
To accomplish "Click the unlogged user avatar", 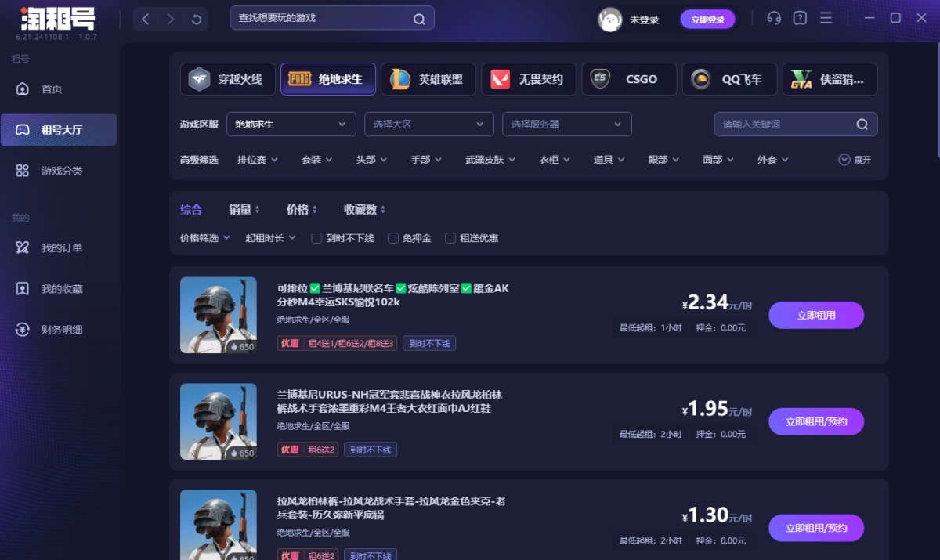I will (609, 20).
